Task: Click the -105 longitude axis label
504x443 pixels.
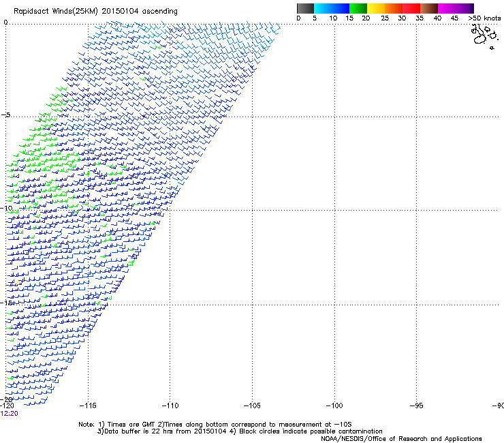Action: pos(252,406)
